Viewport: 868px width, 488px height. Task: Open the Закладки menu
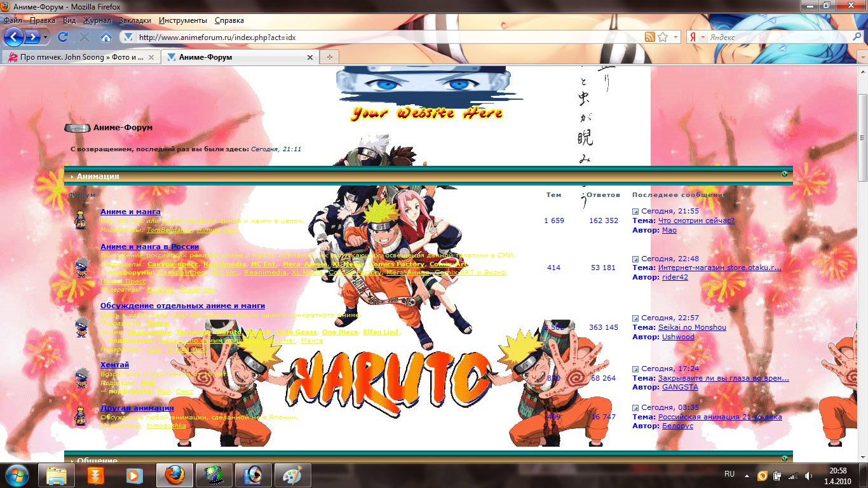[x=135, y=20]
